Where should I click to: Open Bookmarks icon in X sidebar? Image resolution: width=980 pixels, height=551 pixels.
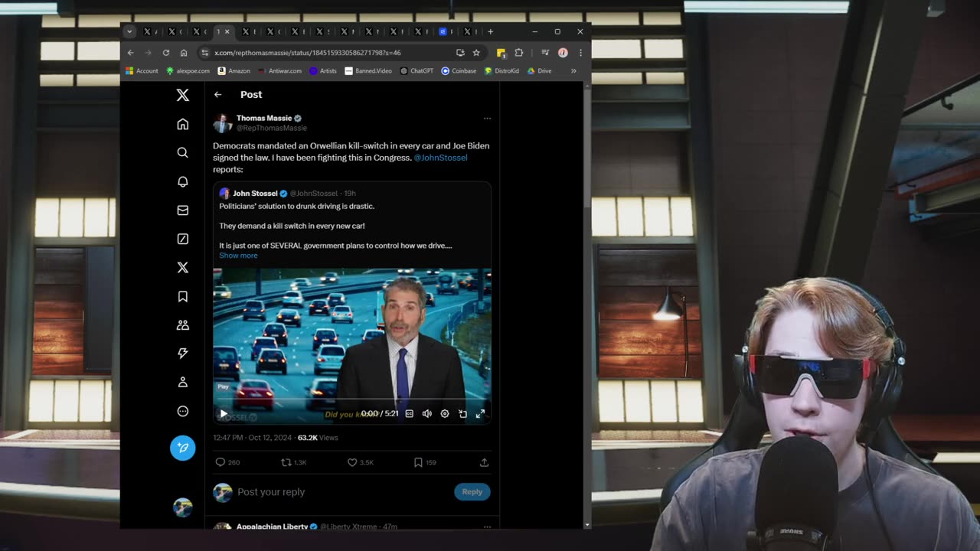[182, 296]
